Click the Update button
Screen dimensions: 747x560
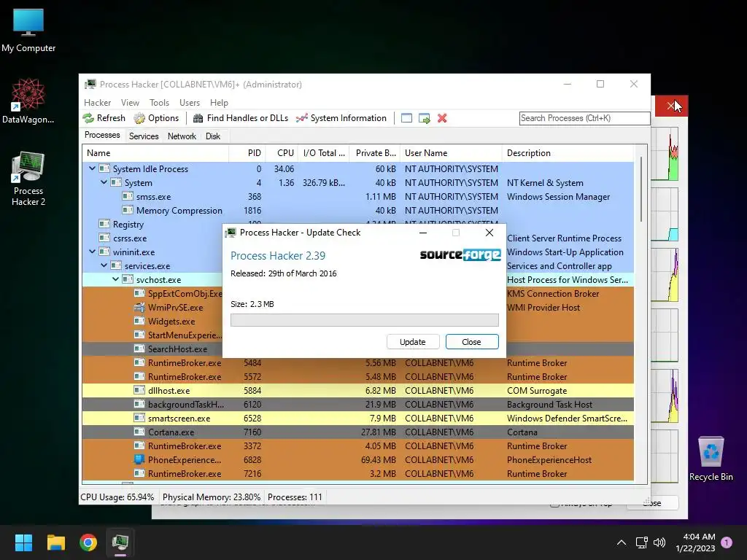pos(413,342)
